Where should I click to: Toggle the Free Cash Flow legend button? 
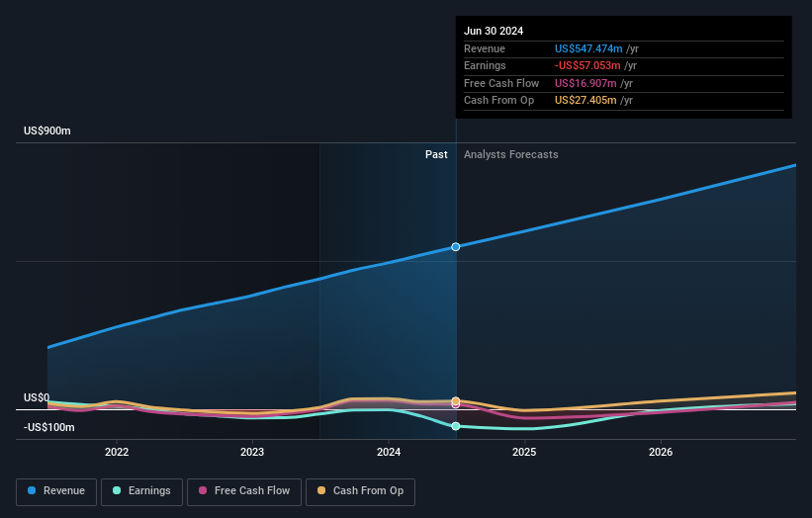(x=244, y=491)
